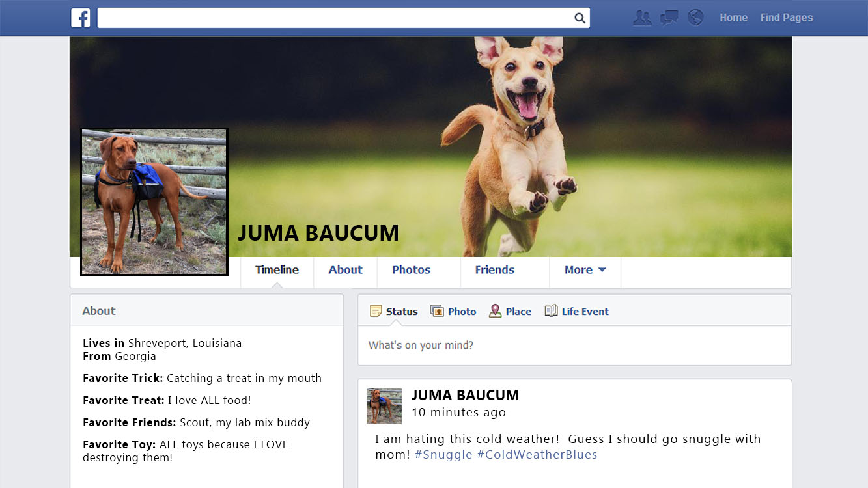The height and width of the screenshot is (488, 868).
Task: Click the search magnifying glass icon
Action: tap(580, 18)
